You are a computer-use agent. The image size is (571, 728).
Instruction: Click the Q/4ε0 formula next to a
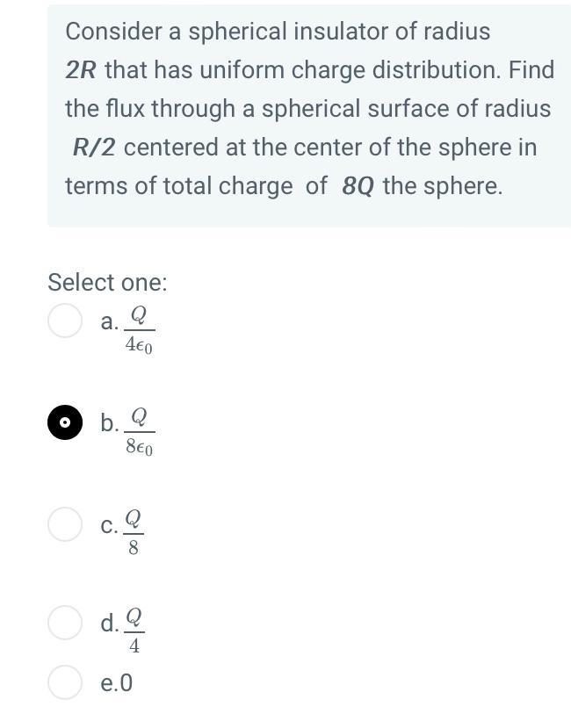click(x=139, y=331)
